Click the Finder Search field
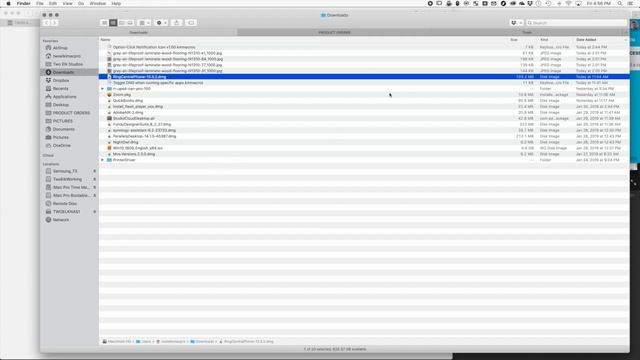 (x=576, y=23)
